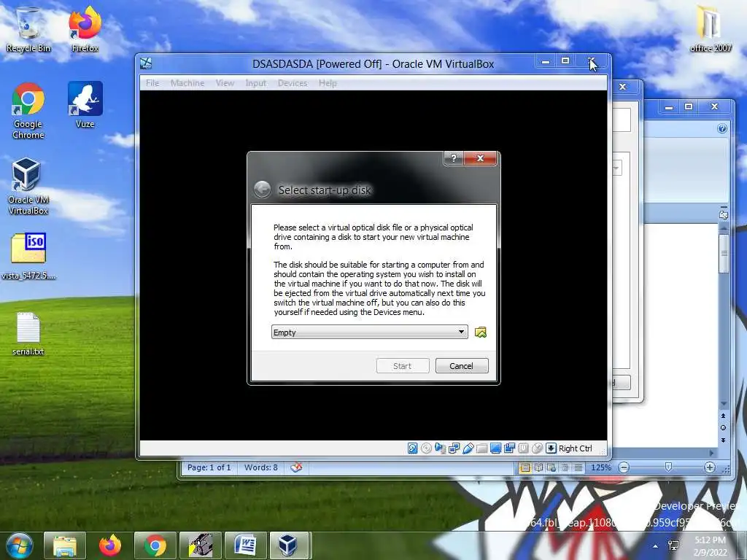
Task: Click Word's previous page double-arrow button
Action: (x=723, y=416)
